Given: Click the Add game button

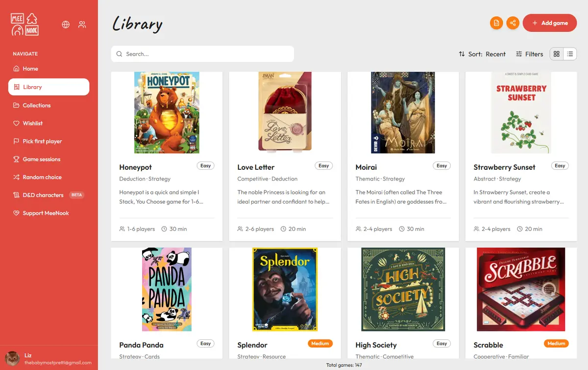Looking at the screenshot, I should coord(550,23).
